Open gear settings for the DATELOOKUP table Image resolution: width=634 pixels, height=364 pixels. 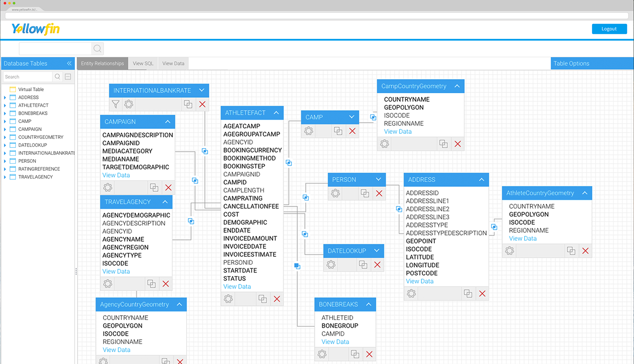pyautogui.click(x=330, y=264)
